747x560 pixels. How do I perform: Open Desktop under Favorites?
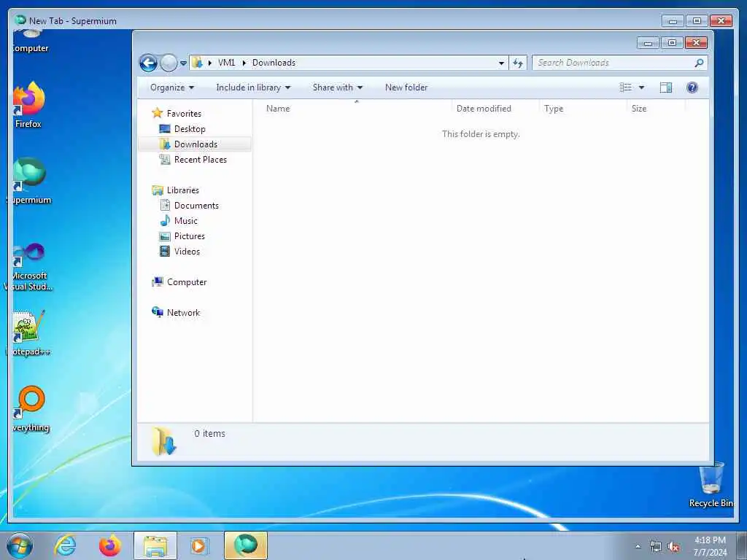point(190,129)
